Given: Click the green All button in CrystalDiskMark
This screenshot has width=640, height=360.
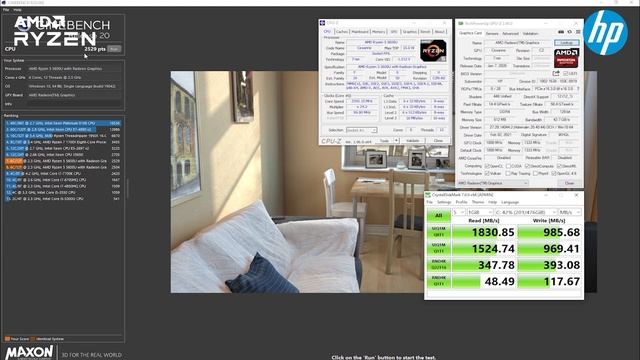Looking at the screenshot, I should point(438,215).
